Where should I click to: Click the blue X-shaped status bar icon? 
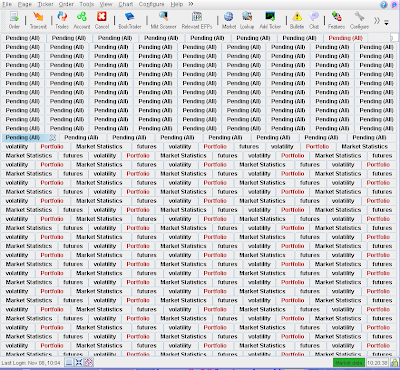point(79,362)
